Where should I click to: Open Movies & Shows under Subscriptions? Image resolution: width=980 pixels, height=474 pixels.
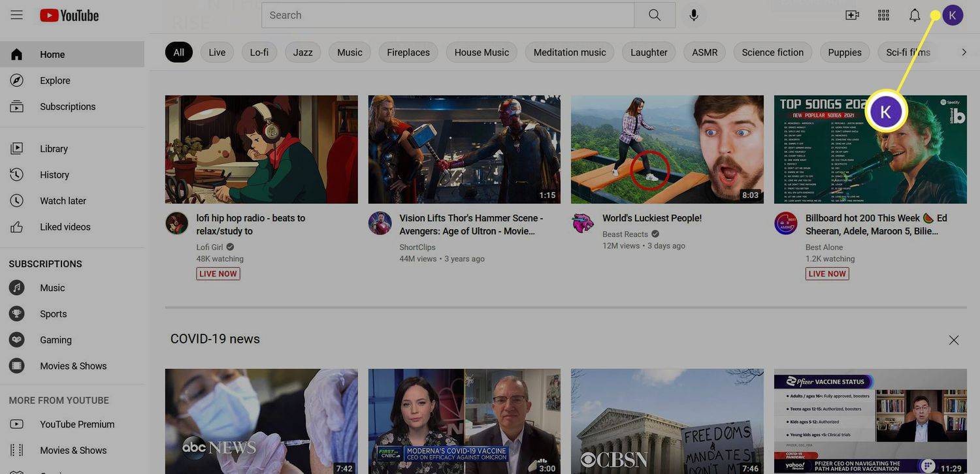coord(72,366)
